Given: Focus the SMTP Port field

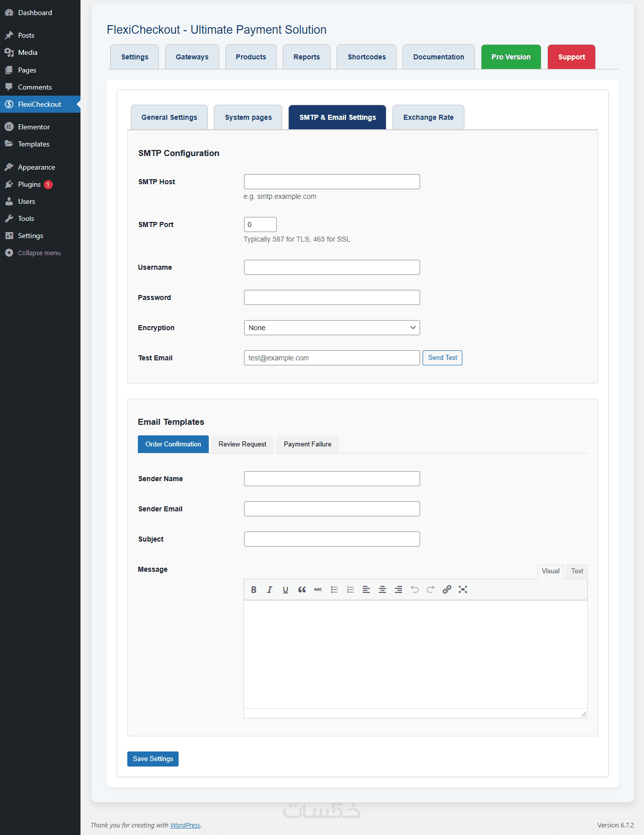Looking at the screenshot, I should click(x=260, y=224).
